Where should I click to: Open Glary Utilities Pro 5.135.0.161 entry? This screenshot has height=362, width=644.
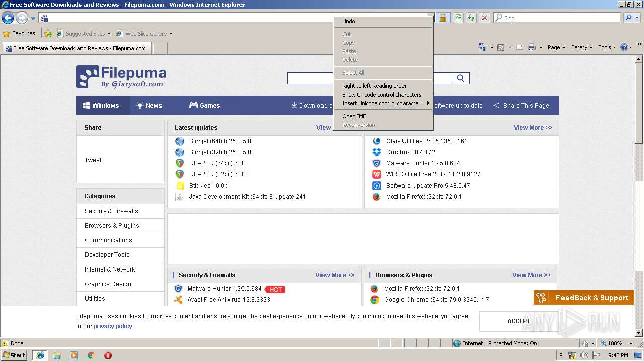point(427,141)
